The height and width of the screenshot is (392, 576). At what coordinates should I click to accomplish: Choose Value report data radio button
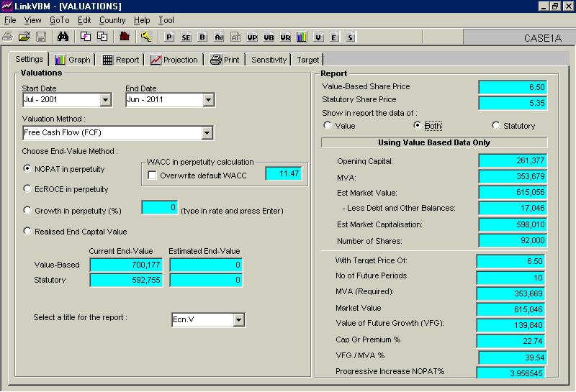[x=328, y=126]
